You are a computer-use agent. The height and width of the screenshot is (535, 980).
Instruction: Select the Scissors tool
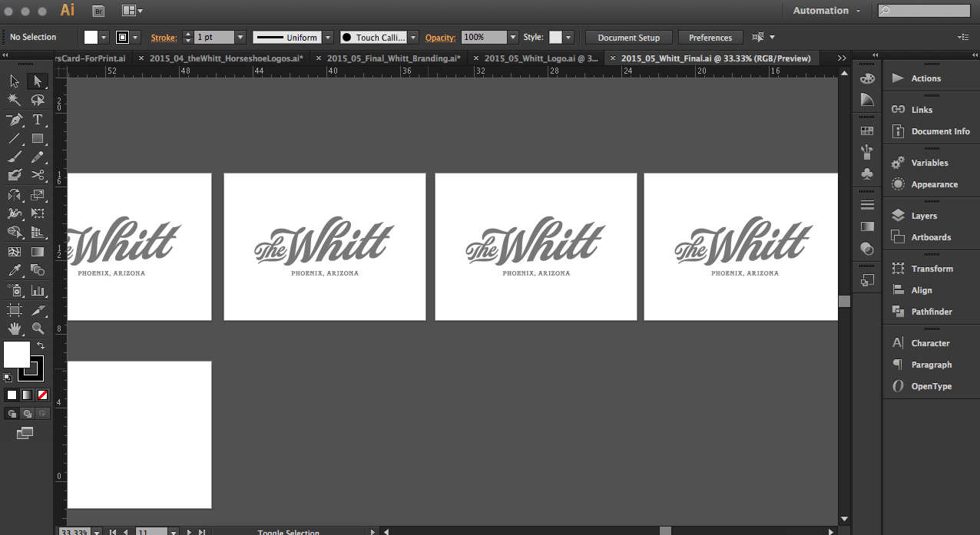point(38,176)
